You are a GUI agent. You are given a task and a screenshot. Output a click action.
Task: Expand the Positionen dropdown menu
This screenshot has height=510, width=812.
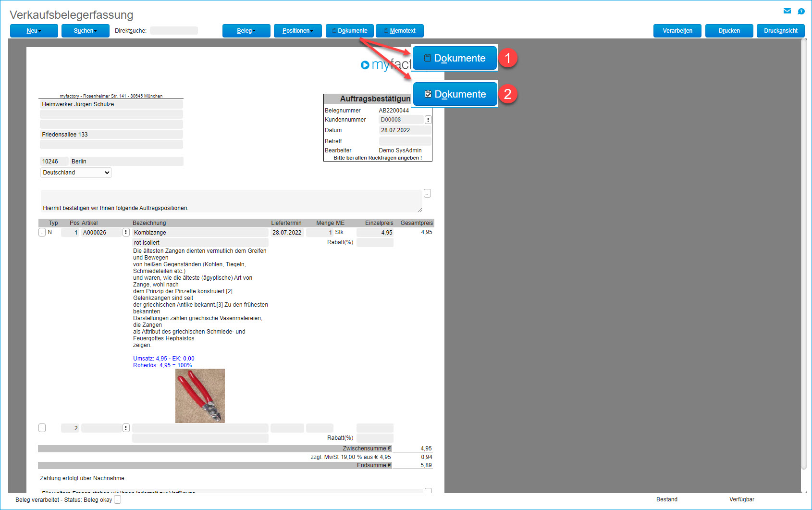point(298,31)
